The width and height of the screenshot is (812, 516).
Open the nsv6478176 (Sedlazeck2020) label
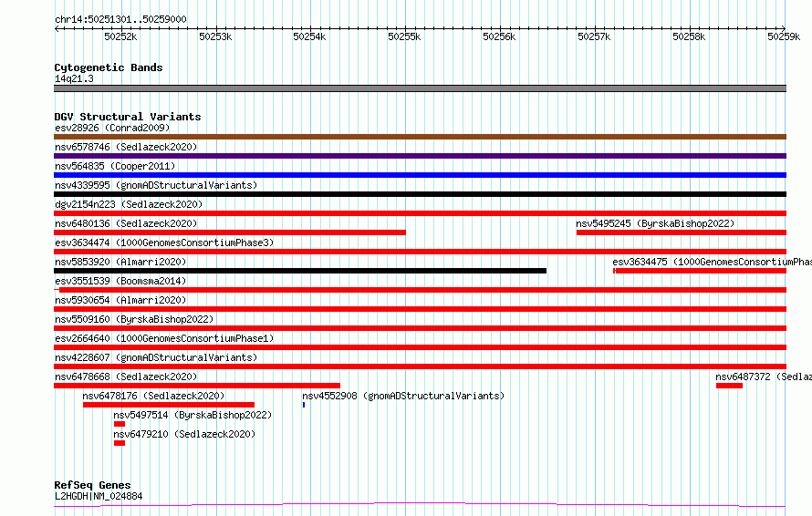click(153, 396)
